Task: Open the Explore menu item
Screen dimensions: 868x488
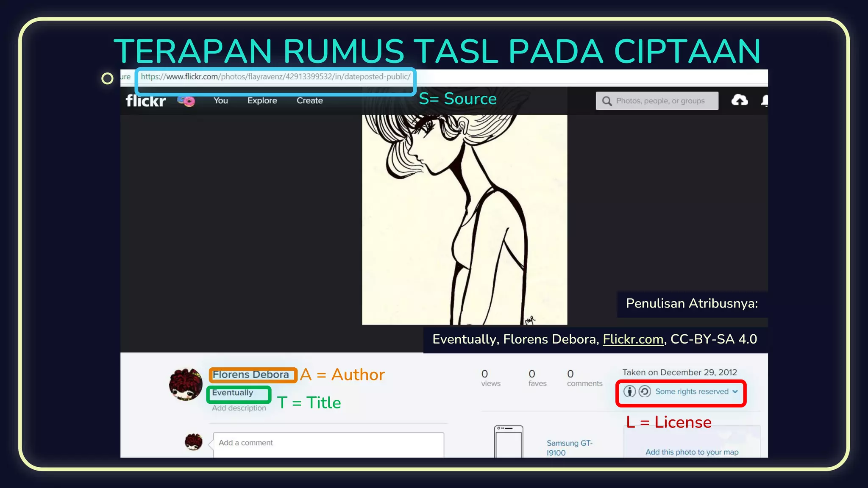Action: point(262,100)
